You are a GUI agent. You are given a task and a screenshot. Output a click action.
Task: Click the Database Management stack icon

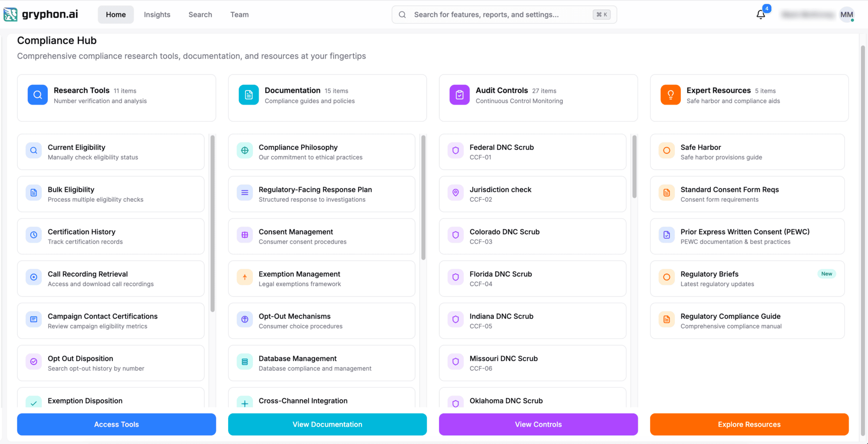click(245, 362)
